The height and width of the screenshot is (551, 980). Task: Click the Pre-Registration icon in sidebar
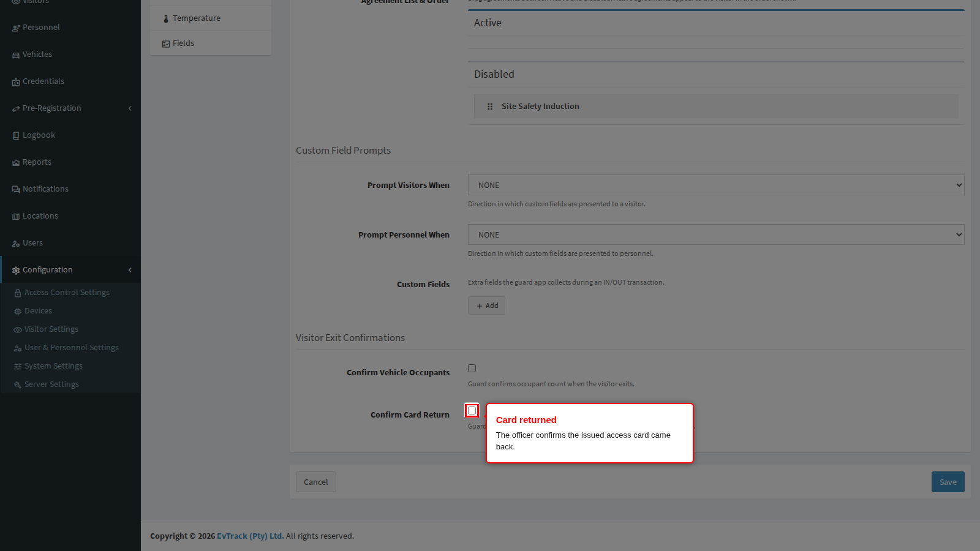16,109
